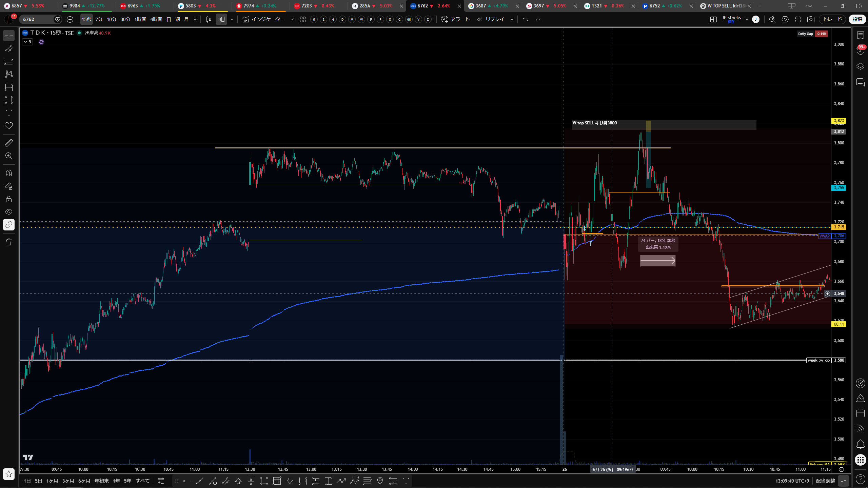868x488 pixels.
Task: Toggle fullscreen mode
Action: 798,19
